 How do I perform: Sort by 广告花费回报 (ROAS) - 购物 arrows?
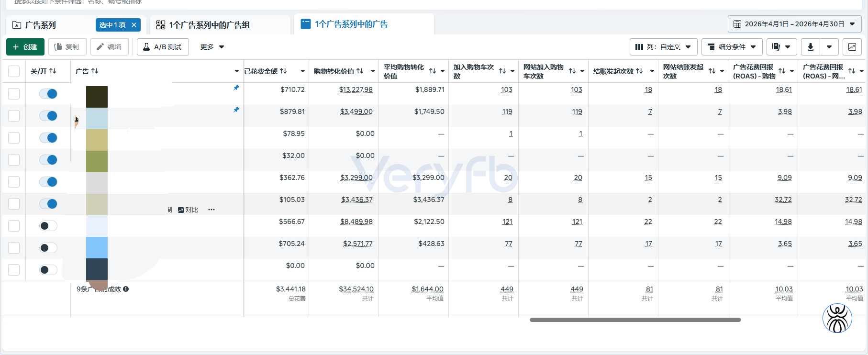[x=782, y=71]
